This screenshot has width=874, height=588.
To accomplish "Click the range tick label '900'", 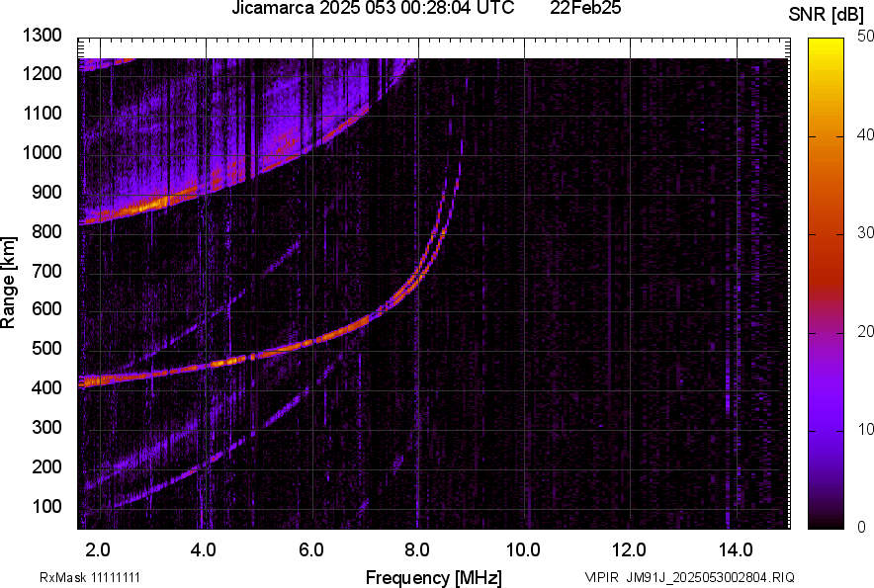I will click(x=46, y=192).
